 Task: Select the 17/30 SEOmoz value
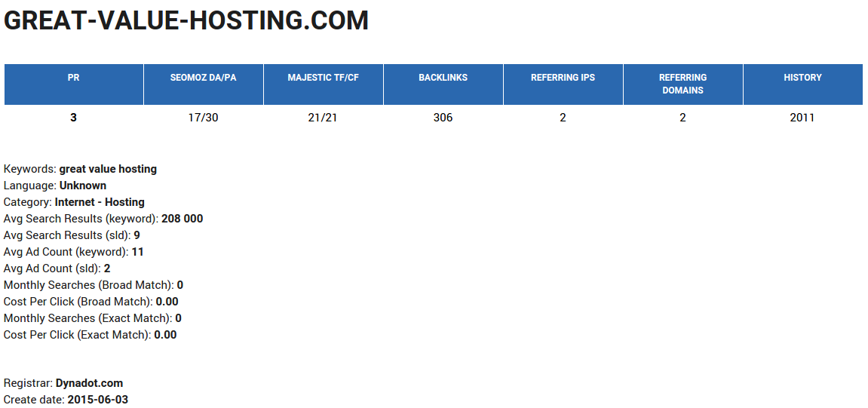(x=203, y=118)
